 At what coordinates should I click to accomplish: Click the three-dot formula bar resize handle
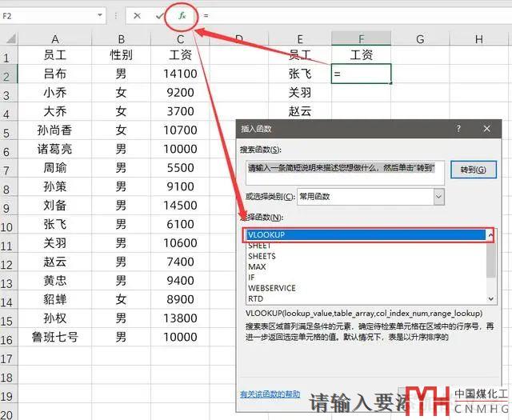(117, 15)
